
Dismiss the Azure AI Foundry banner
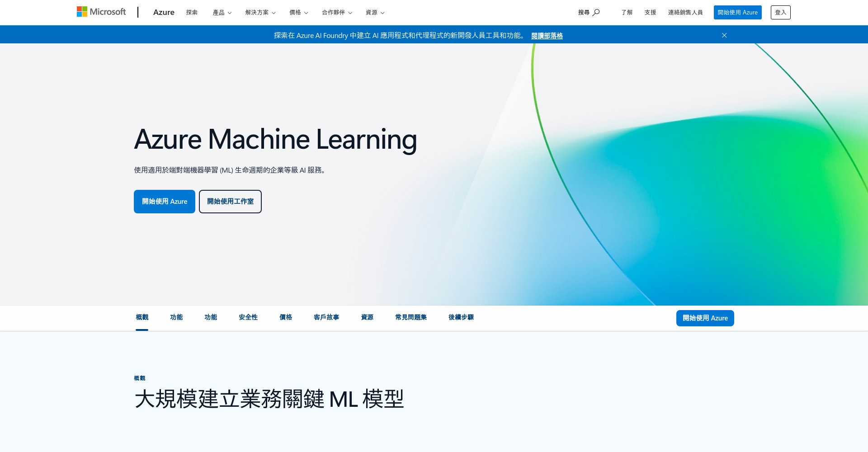click(724, 35)
